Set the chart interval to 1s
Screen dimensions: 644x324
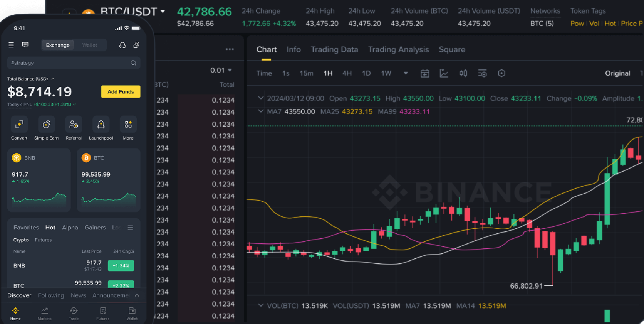(x=286, y=73)
